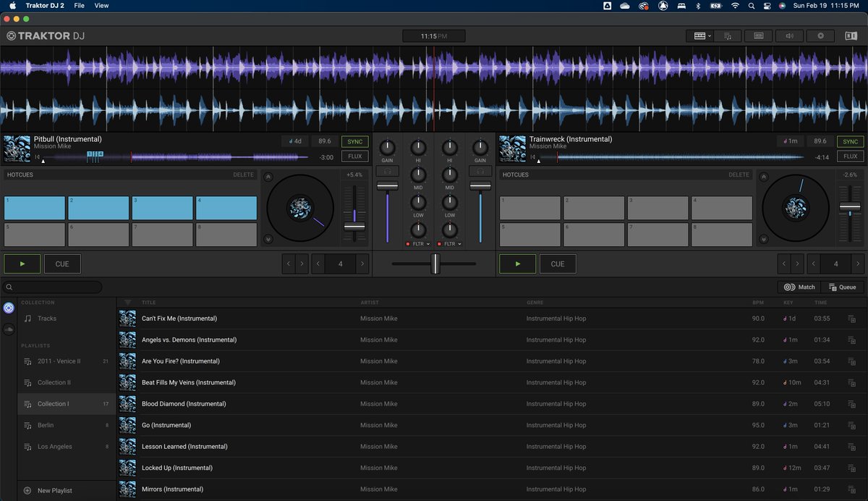Open the layout dropdown arrow in the toolbar
Screen dimensions: 868x501
click(x=710, y=35)
